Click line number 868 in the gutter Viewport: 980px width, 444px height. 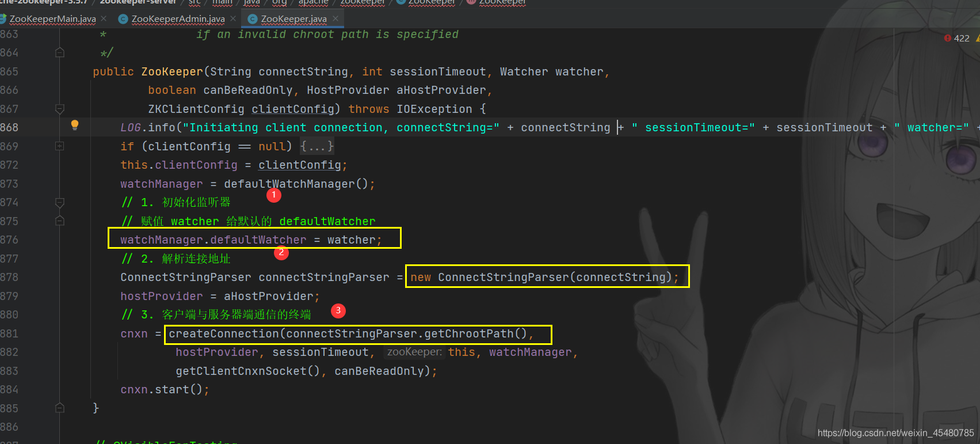9,127
